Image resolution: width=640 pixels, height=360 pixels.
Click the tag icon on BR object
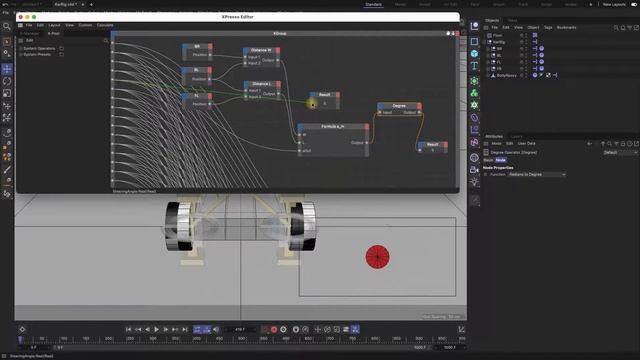[542, 49]
